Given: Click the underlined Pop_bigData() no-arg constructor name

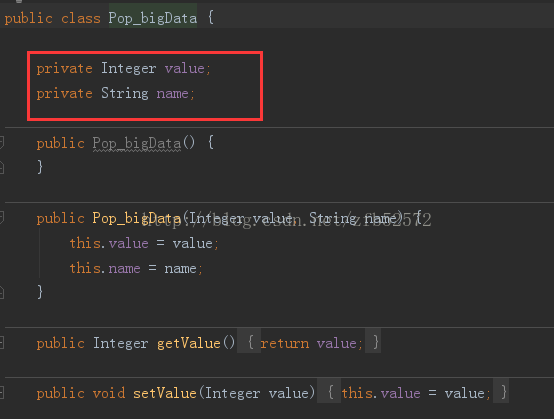Looking at the screenshot, I should click(x=137, y=143).
